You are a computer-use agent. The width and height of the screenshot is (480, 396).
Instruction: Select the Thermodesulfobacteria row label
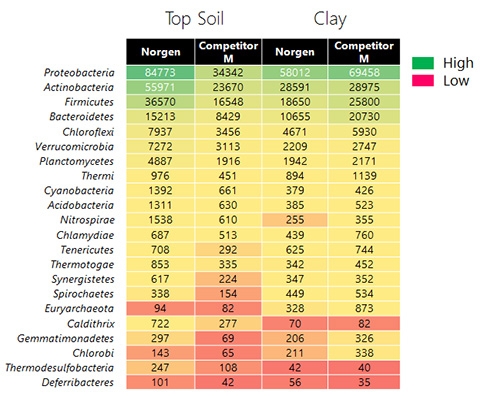[x=60, y=368]
